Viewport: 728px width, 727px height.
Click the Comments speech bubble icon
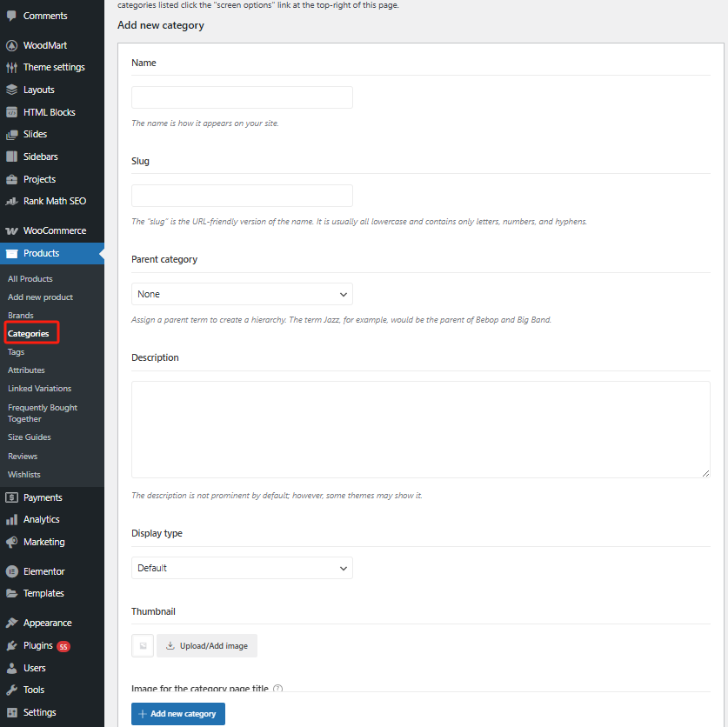(x=11, y=16)
